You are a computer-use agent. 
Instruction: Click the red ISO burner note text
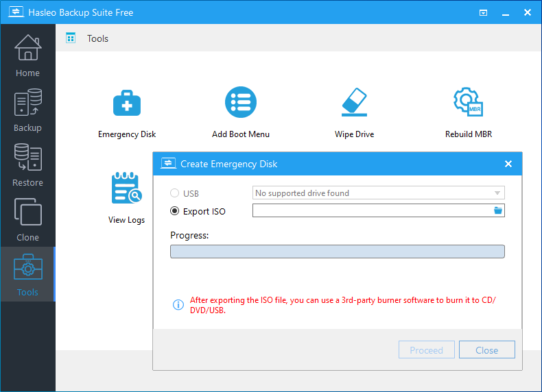(x=342, y=305)
